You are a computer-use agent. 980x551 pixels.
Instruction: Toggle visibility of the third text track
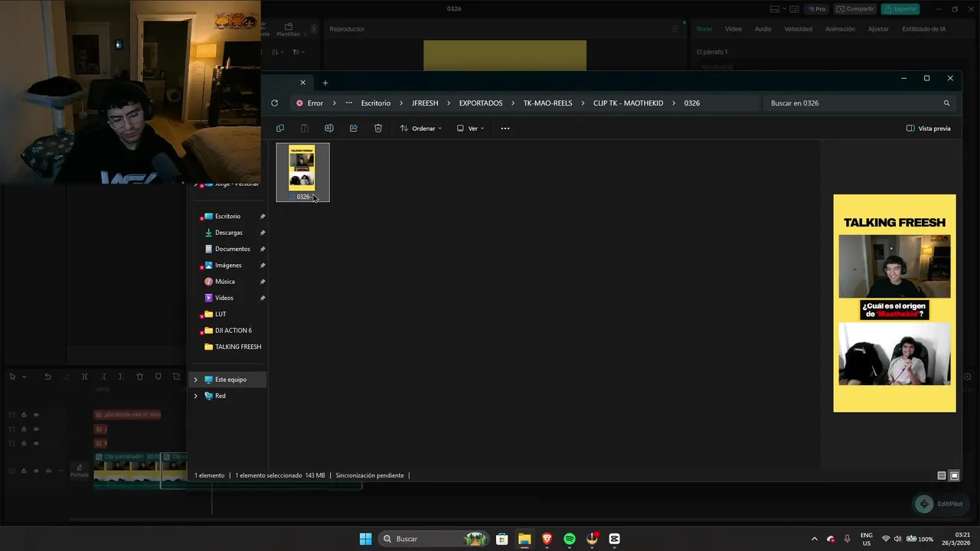[36, 443]
